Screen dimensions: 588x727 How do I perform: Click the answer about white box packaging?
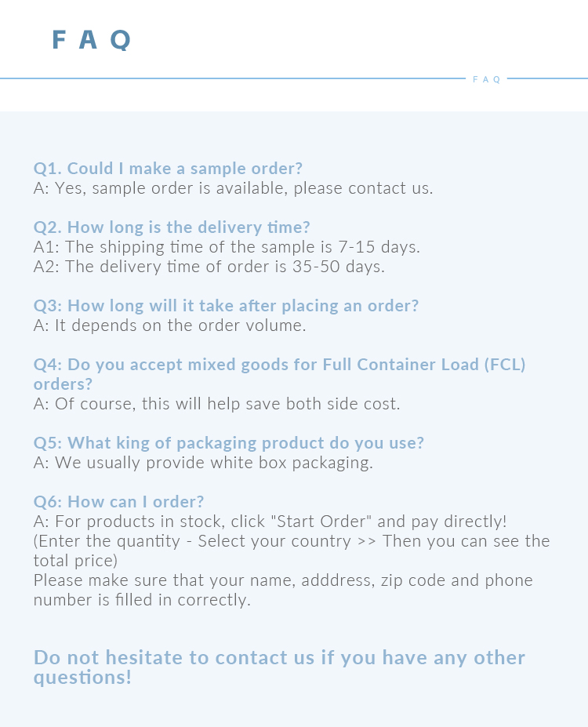203,463
